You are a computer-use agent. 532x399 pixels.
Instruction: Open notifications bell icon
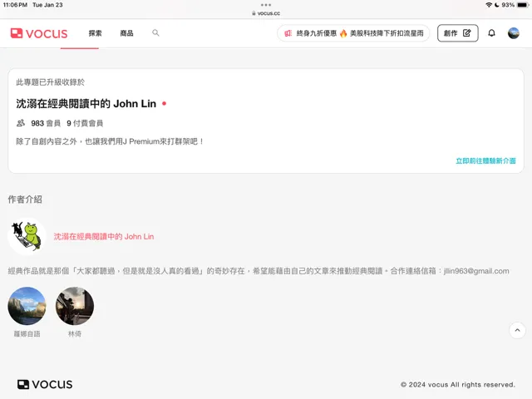(491, 33)
